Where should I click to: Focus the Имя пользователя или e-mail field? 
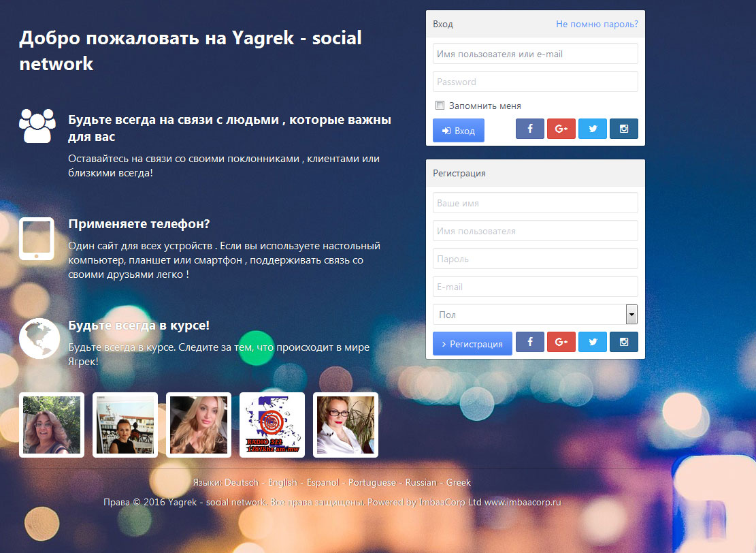535,54
